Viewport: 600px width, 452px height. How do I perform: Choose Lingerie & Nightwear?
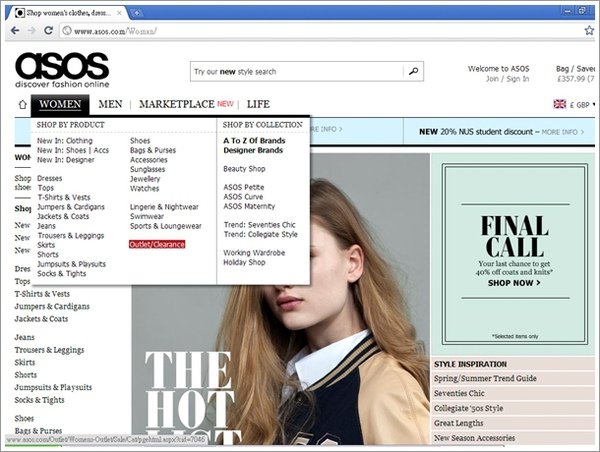[164, 207]
